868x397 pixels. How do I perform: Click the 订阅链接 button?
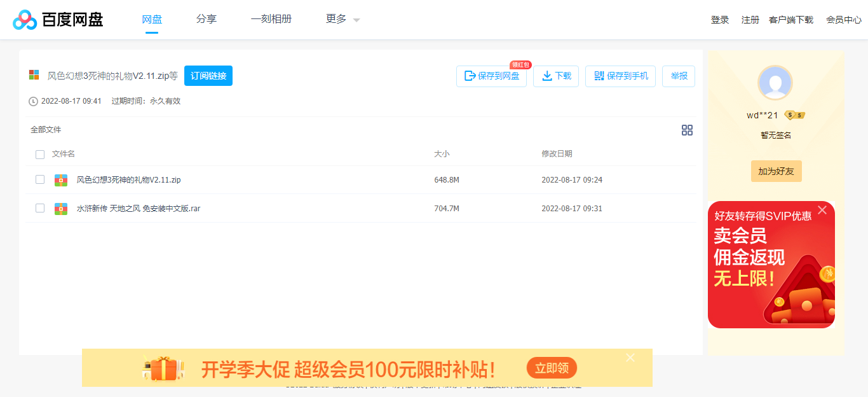pyautogui.click(x=208, y=75)
